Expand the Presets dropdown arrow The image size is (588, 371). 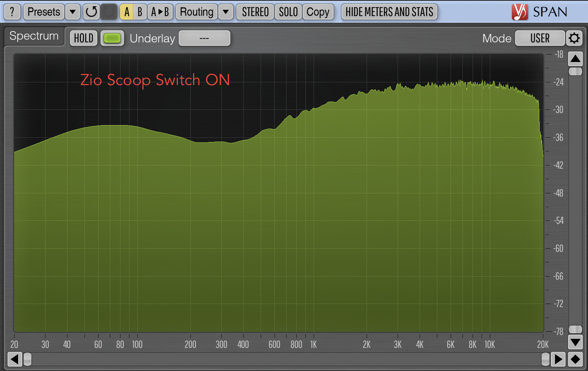tap(73, 12)
